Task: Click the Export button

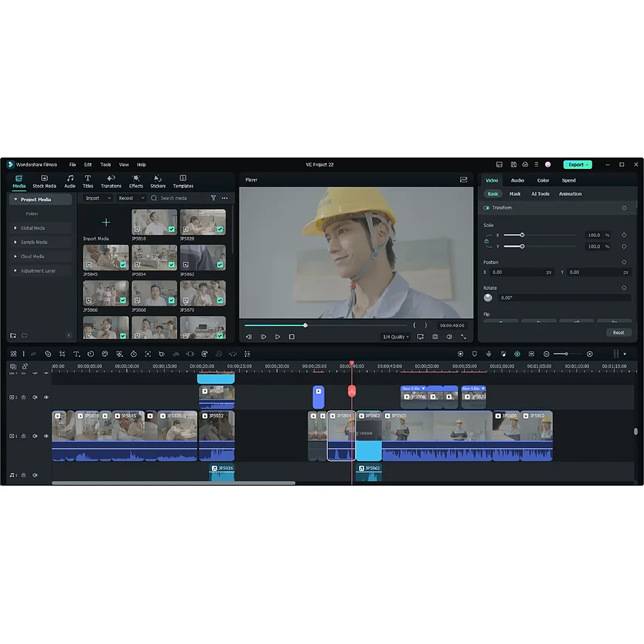Action: click(x=578, y=165)
